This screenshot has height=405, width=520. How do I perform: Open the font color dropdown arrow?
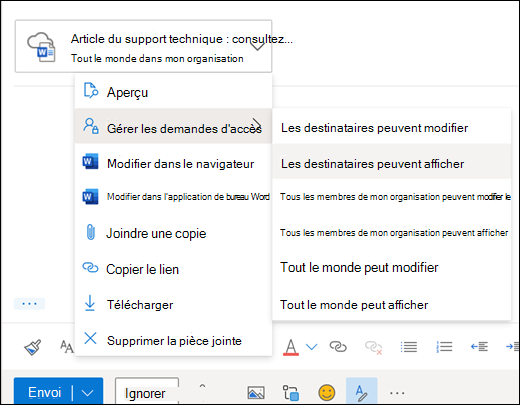click(x=312, y=347)
